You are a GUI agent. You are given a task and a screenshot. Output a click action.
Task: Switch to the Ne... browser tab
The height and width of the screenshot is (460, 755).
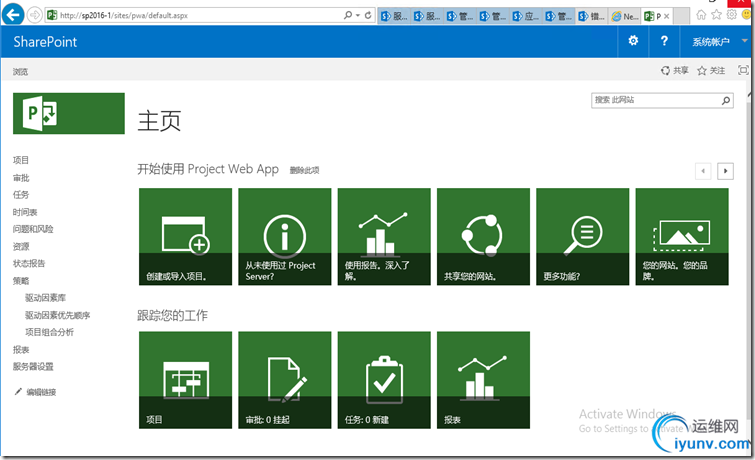pyautogui.click(x=625, y=16)
